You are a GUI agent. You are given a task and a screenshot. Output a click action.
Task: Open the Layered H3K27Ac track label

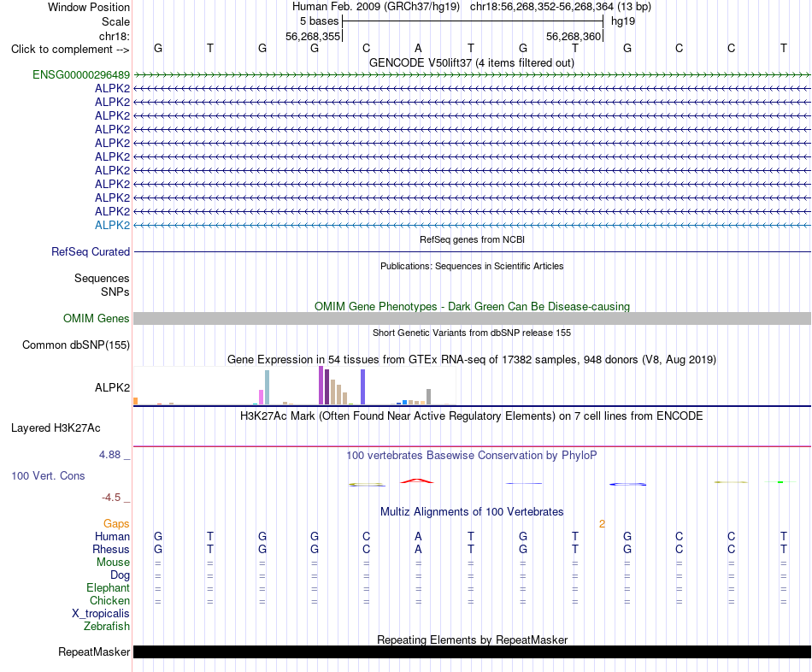[x=56, y=428]
